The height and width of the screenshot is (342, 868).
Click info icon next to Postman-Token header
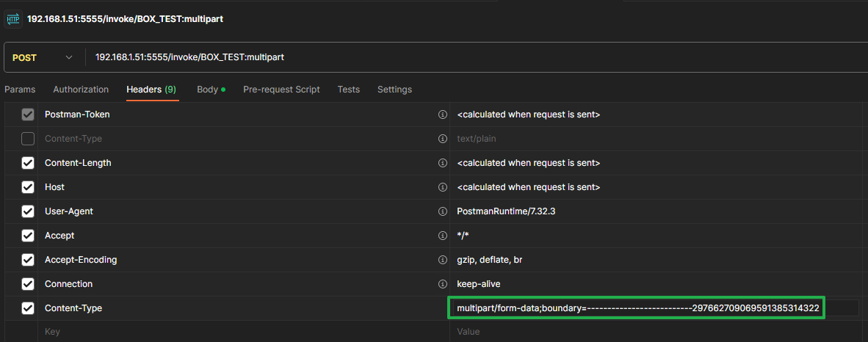442,114
